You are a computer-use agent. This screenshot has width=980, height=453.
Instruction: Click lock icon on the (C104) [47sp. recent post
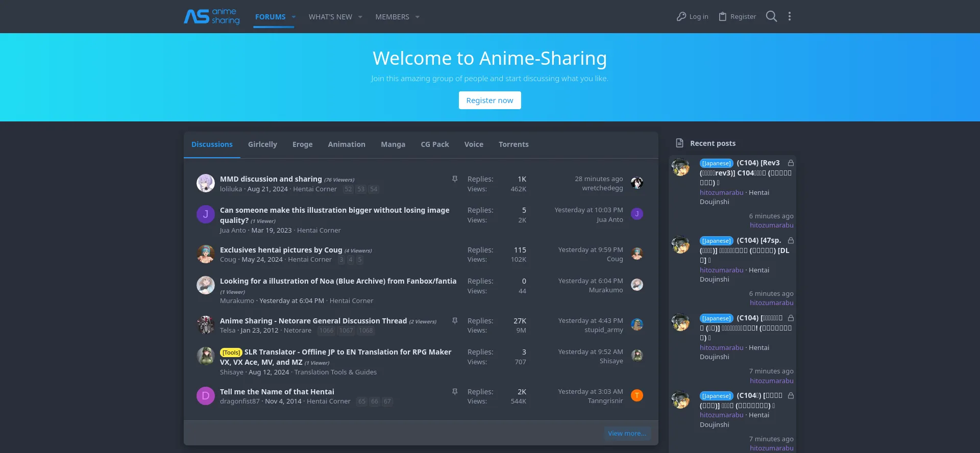[x=791, y=241]
